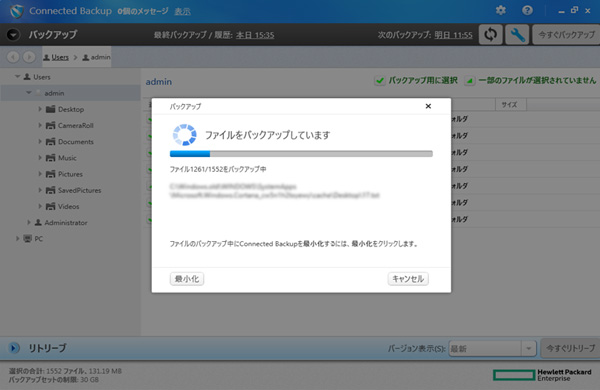Click the forward navigation arrow
600x390 pixels.
coord(29,57)
